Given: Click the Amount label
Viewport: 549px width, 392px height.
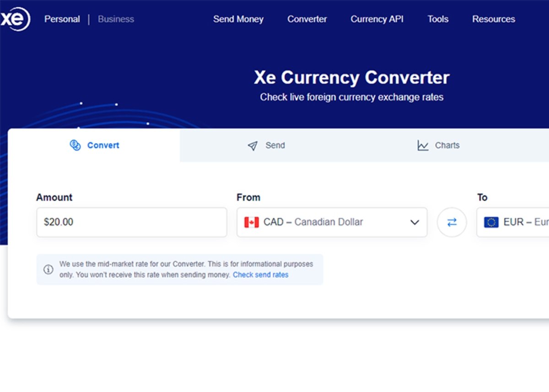Looking at the screenshot, I should coord(54,198).
